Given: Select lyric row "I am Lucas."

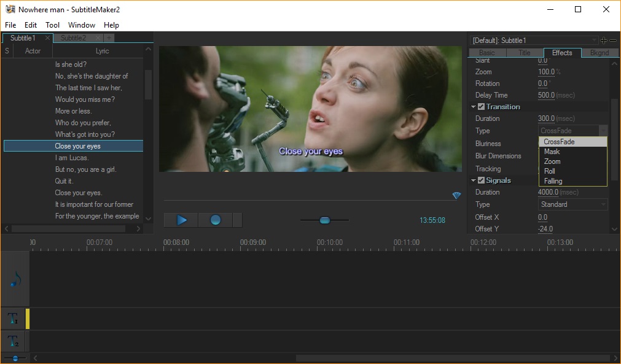Looking at the screenshot, I should pos(73,158).
